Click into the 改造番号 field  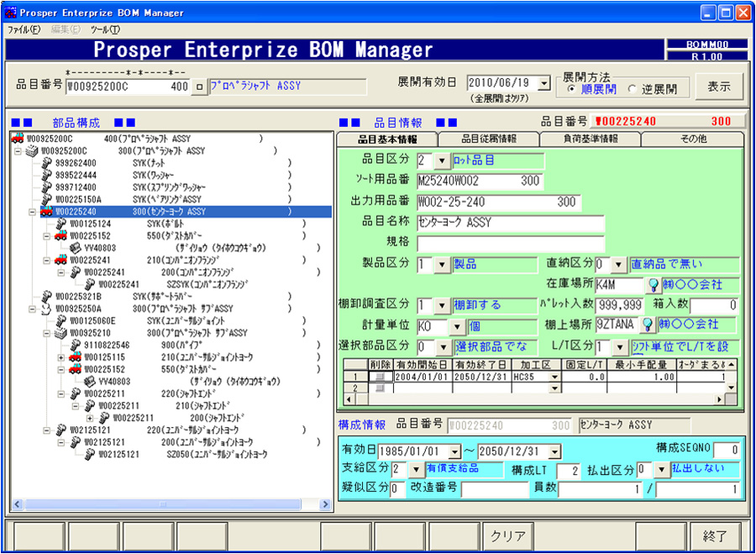tap(495, 489)
